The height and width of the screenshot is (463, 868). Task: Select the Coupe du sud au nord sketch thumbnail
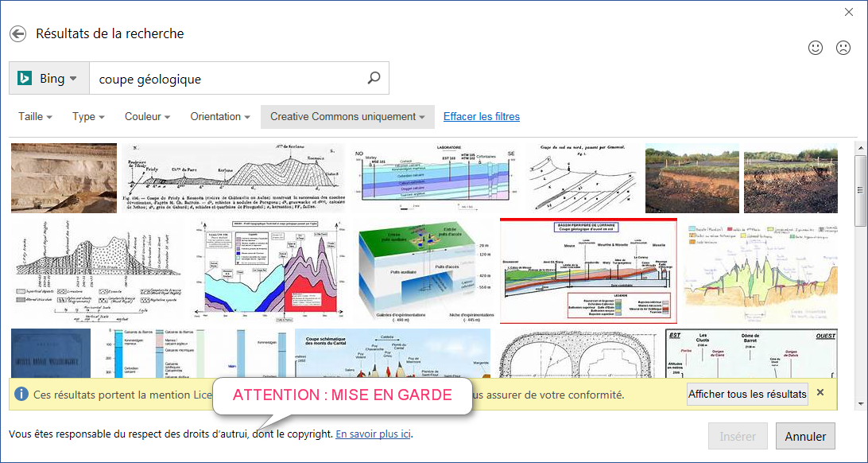pos(582,177)
